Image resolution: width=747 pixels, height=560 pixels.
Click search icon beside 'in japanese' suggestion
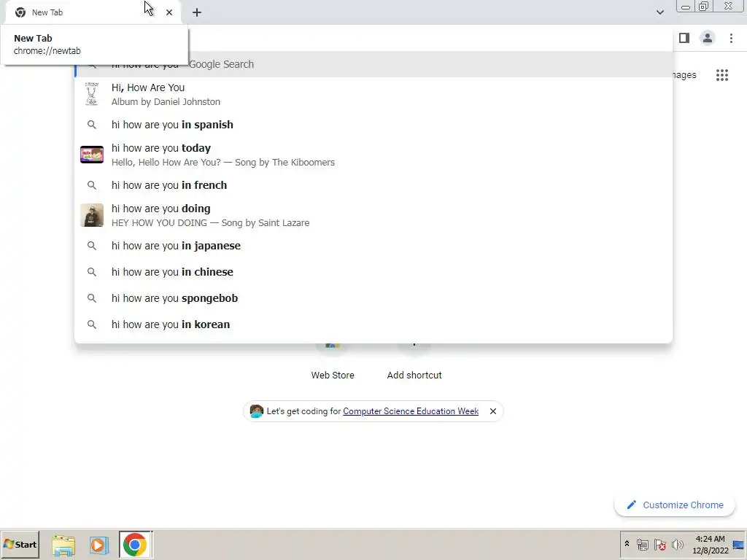[91, 246]
